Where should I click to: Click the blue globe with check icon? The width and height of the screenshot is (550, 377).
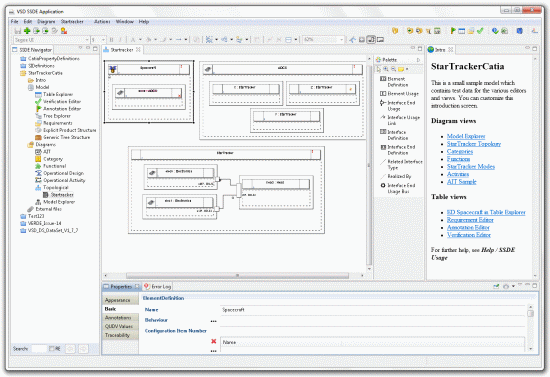click(495, 31)
